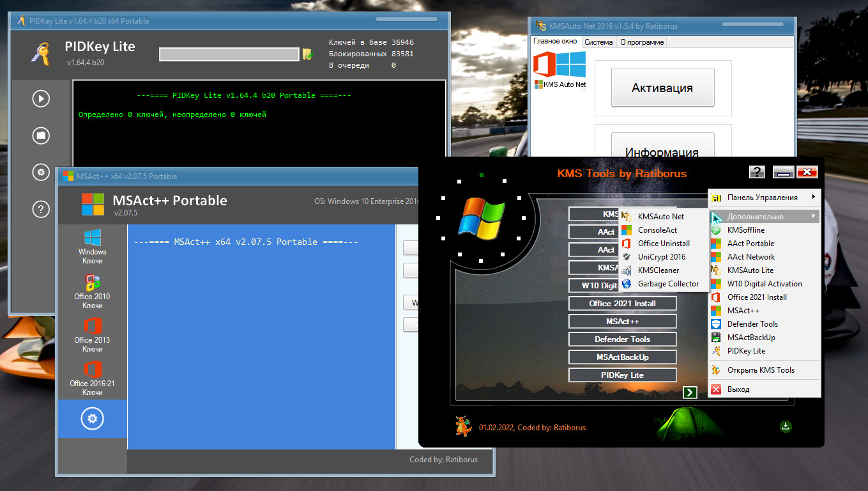The image size is (868, 491).
Task: Click the play icon in PIDKey Lite sidebar
Action: pos(41,98)
